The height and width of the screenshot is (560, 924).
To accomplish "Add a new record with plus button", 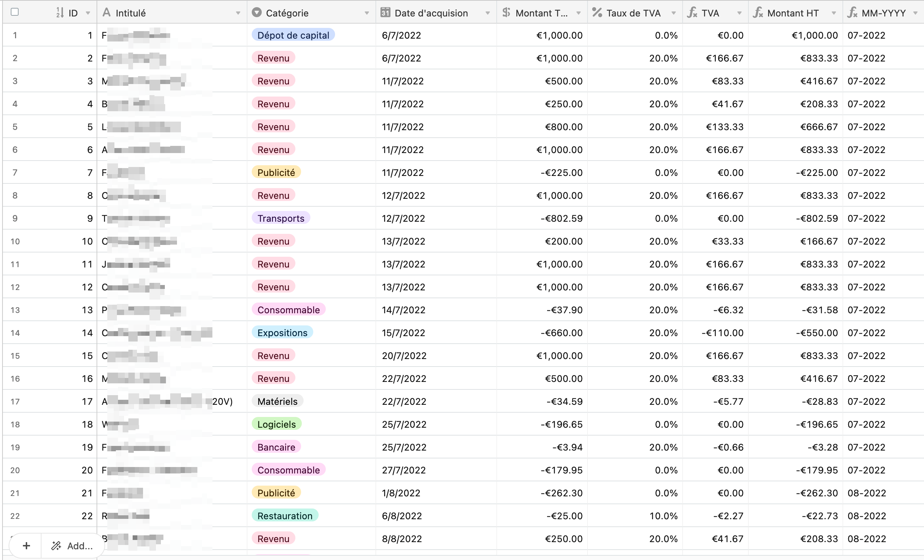I will coord(26,546).
